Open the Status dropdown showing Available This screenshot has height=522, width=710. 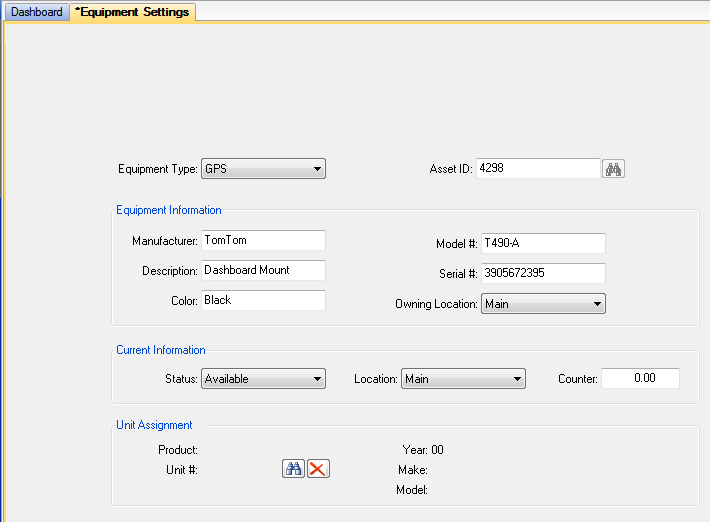coord(264,379)
